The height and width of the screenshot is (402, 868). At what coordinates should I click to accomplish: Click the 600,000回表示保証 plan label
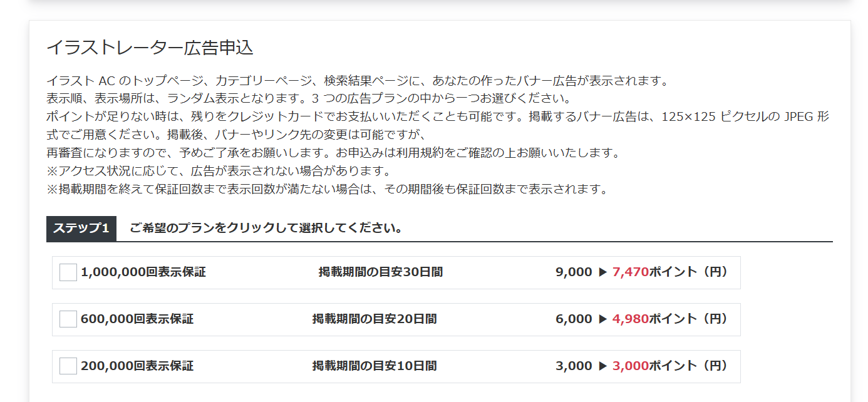click(137, 319)
